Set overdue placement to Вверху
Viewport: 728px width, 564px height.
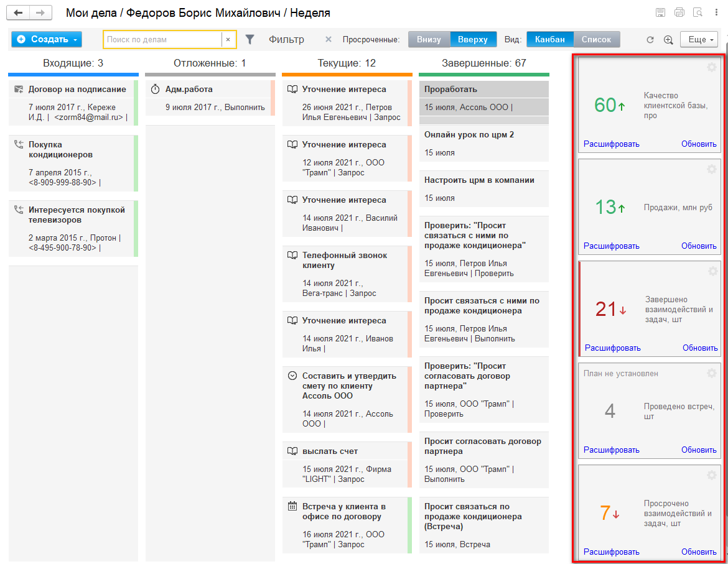click(x=473, y=39)
